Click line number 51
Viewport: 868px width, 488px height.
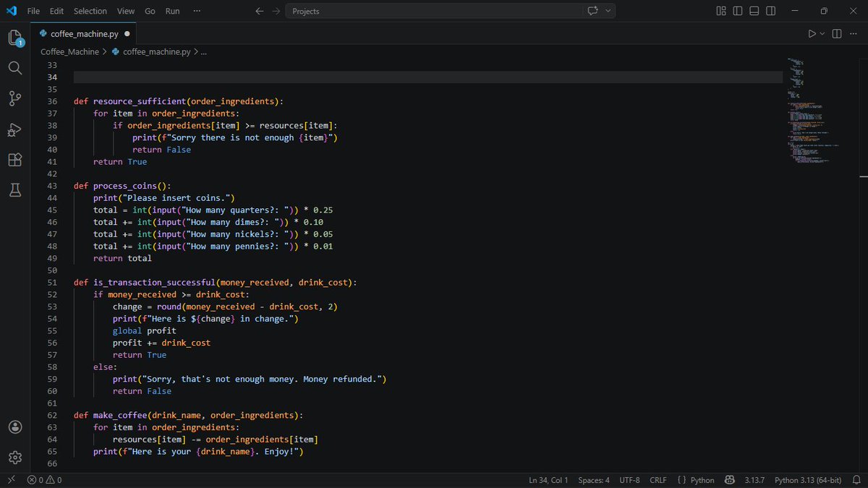click(x=51, y=282)
